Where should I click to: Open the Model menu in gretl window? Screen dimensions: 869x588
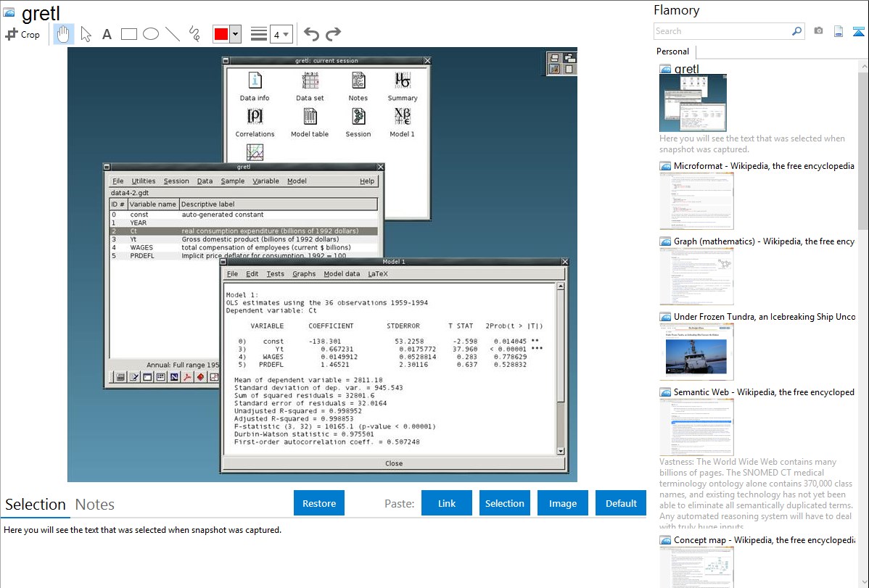tap(297, 181)
